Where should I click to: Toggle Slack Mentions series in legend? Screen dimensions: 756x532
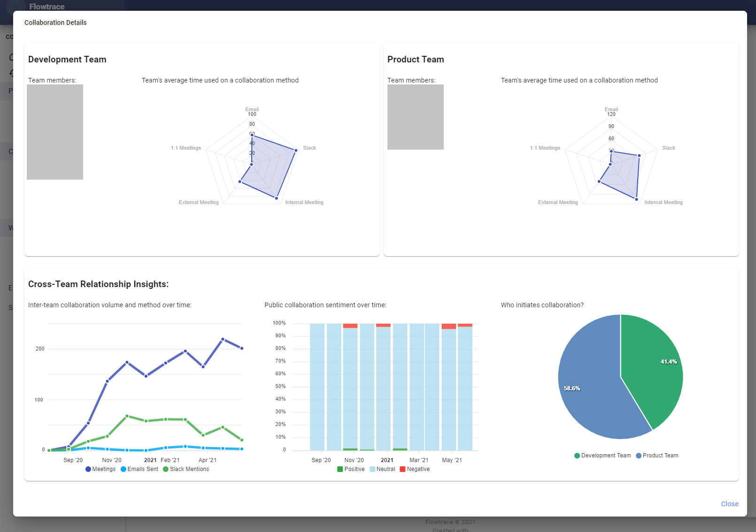(186, 469)
